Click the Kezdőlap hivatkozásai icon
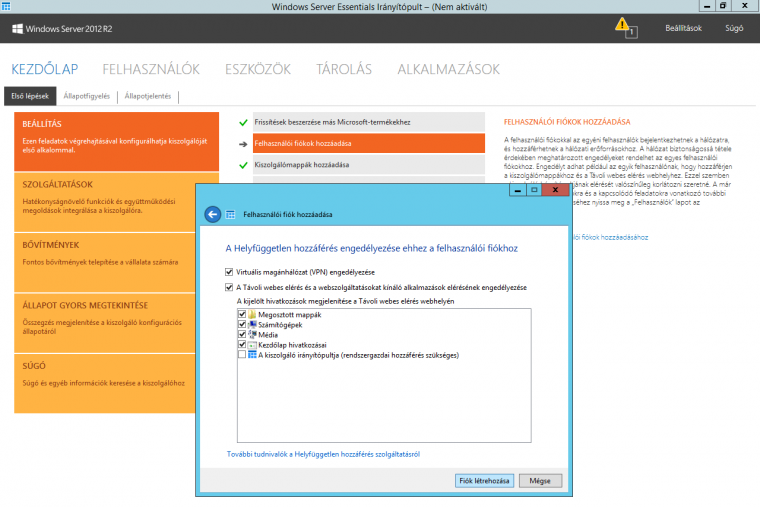 (252, 345)
